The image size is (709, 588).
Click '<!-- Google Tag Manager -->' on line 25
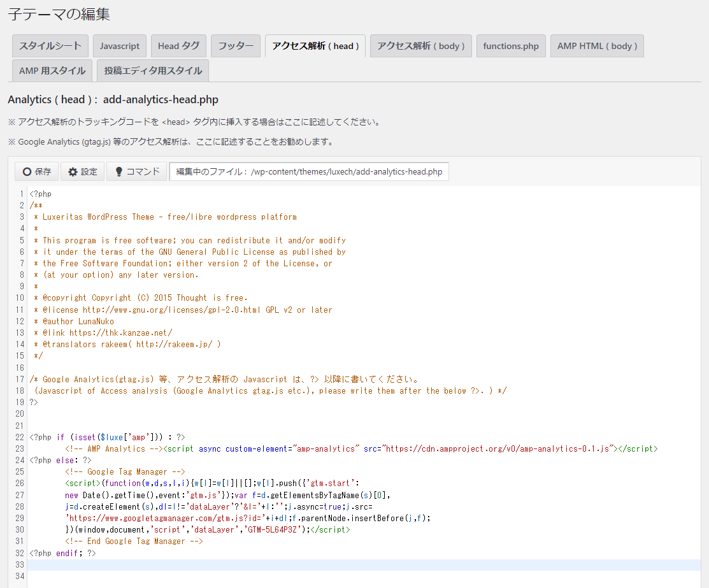125,472
